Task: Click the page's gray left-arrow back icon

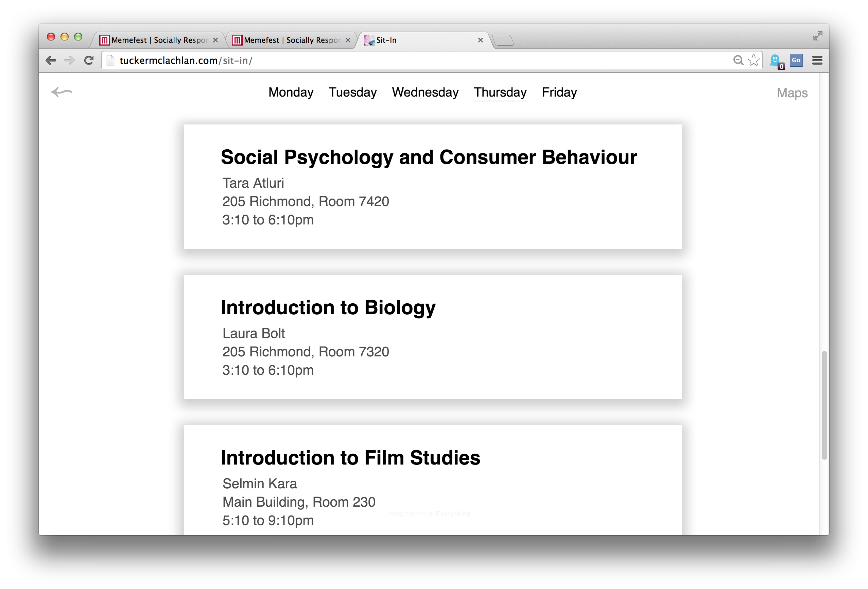Action: point(62,92)
